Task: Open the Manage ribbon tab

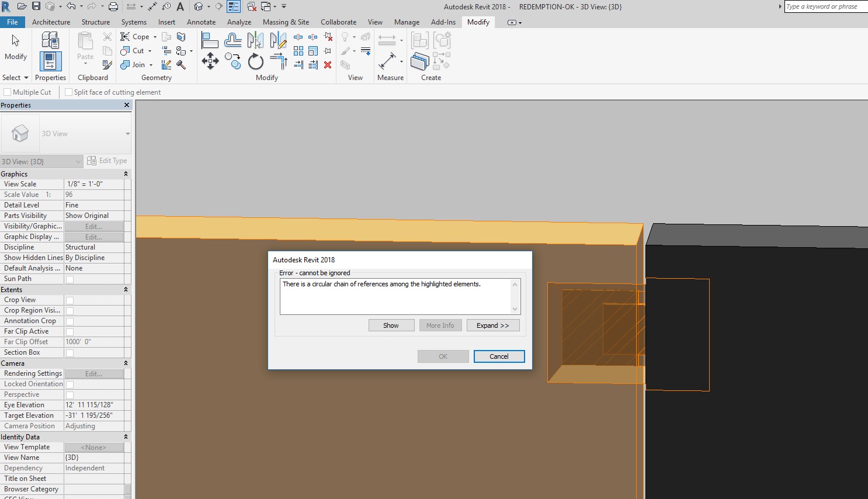Action: point(407,22)
